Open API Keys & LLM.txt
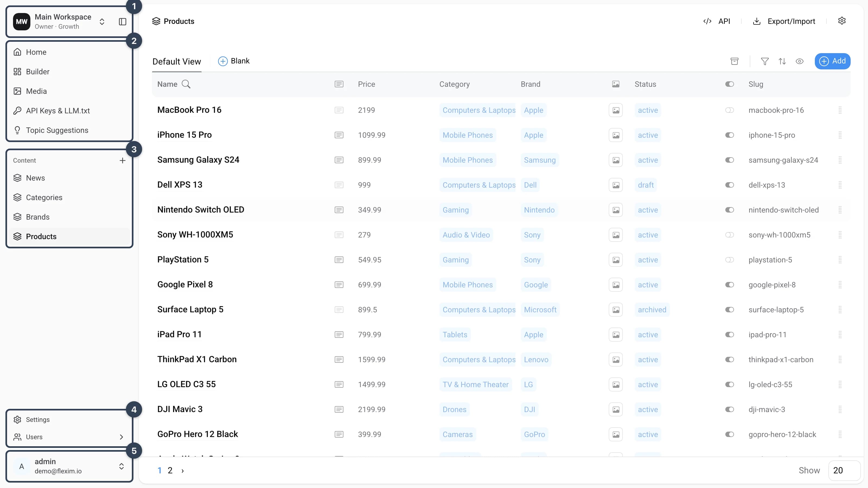 pos(69,111)
